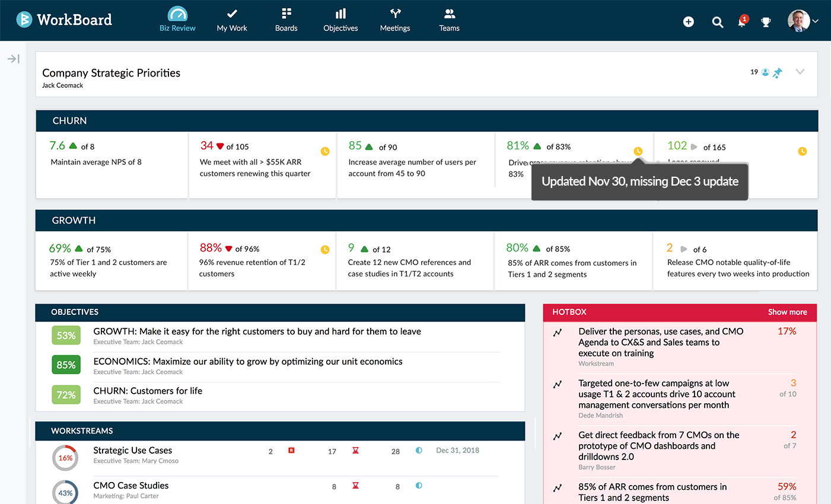The image size is (831, 504).
Task: Click clock icon on 81% of 83% card
Action: coord(638,151)
